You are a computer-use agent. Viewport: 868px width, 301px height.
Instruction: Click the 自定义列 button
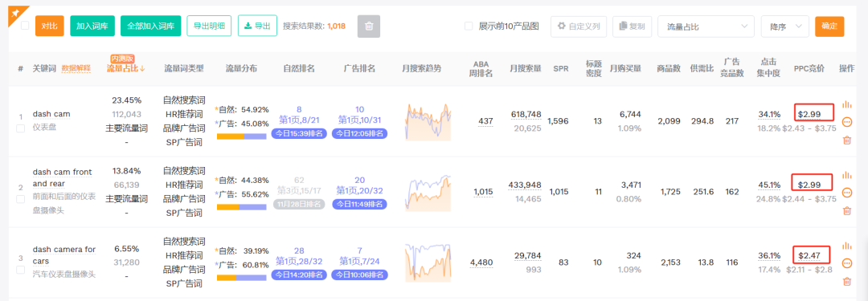579,26
